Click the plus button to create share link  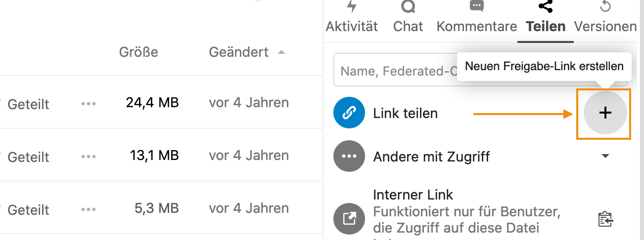point(605,113)
